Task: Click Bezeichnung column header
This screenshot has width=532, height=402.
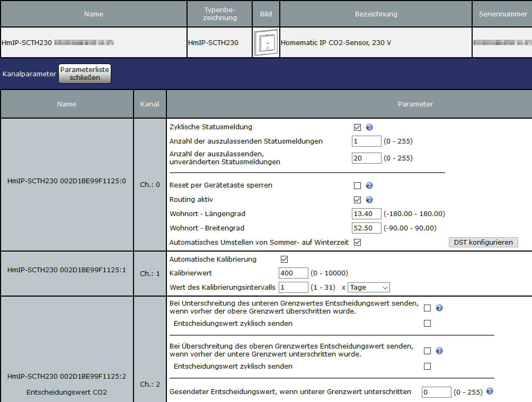Action: pyautogui.click(x=376, y=14)
